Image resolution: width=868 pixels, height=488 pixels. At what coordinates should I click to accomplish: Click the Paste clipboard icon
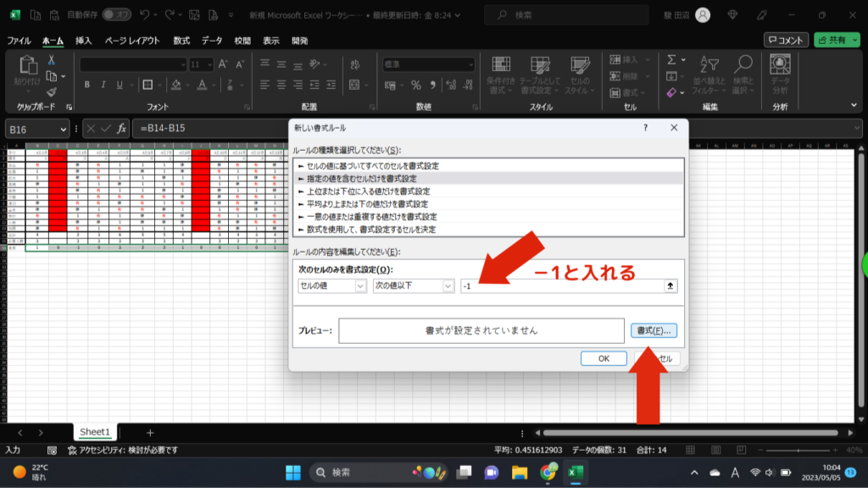click(x=27, y=66)
